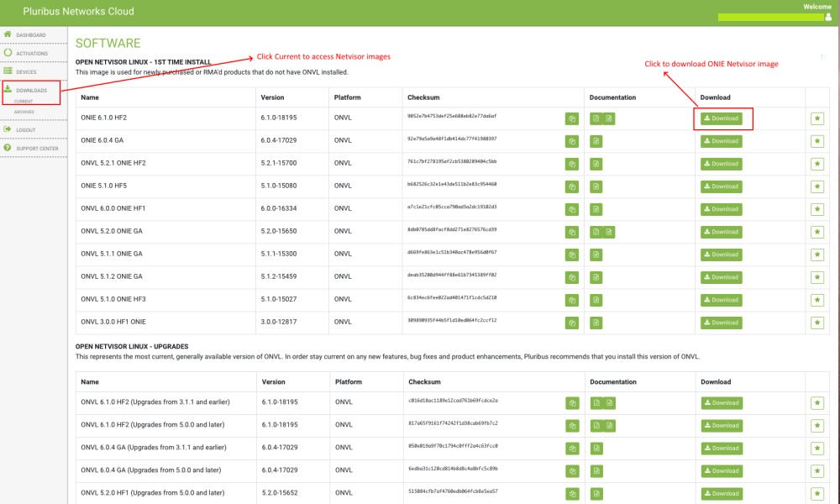
Task: Copy checksum for ONVL 6.1.0 HF2 upgrades from 3.1.1
Action: point(572,402)
